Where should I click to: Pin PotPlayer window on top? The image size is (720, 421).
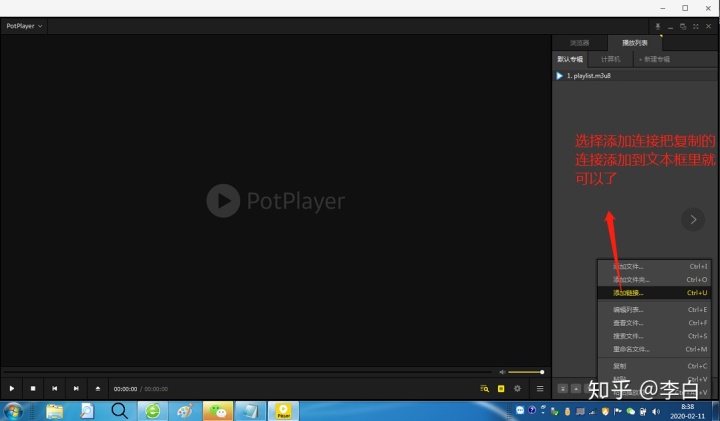click(658, 27)
